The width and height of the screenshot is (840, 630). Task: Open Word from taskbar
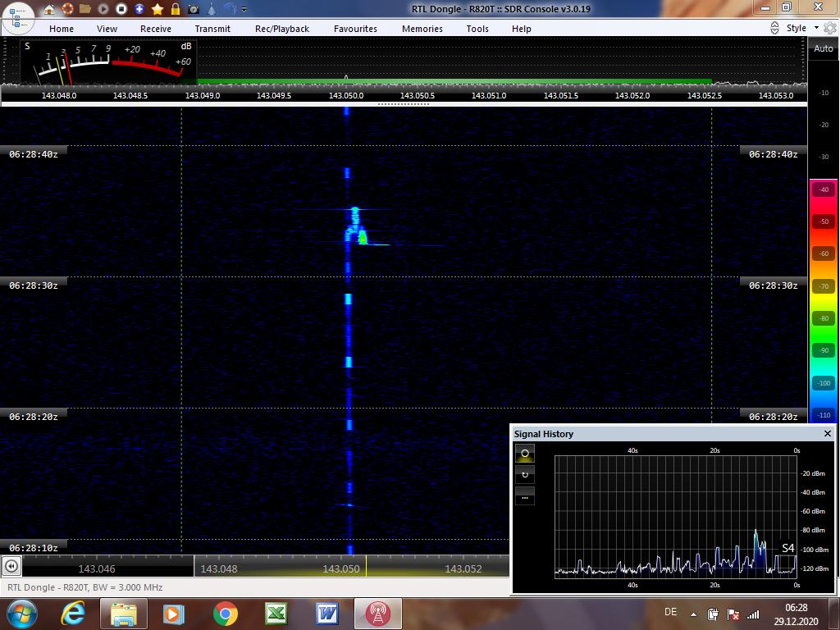click(326, 614)
